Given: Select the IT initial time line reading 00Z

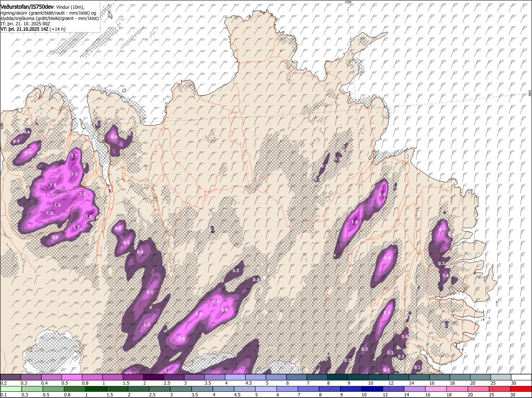Looking at the screenshot, I should [x=25, y=24].
